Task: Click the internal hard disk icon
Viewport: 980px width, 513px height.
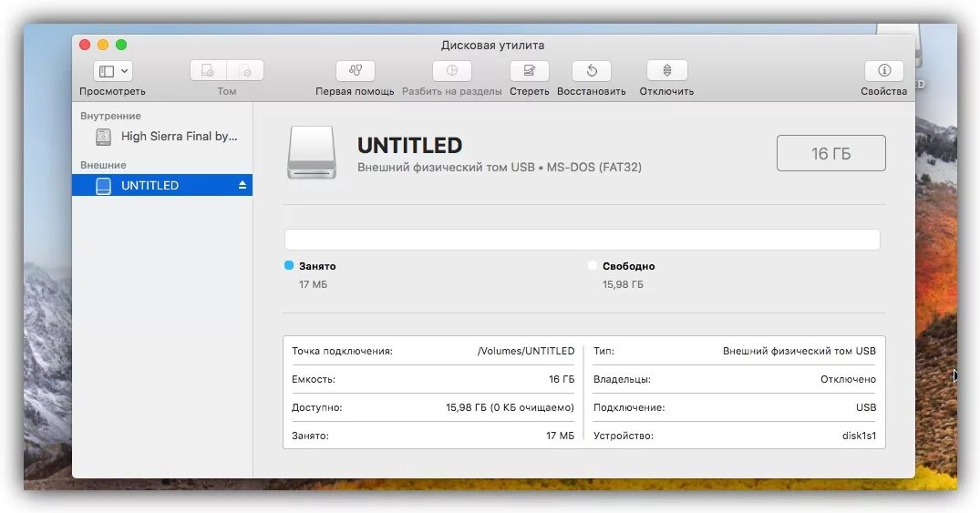Action: tap(104, 136)
